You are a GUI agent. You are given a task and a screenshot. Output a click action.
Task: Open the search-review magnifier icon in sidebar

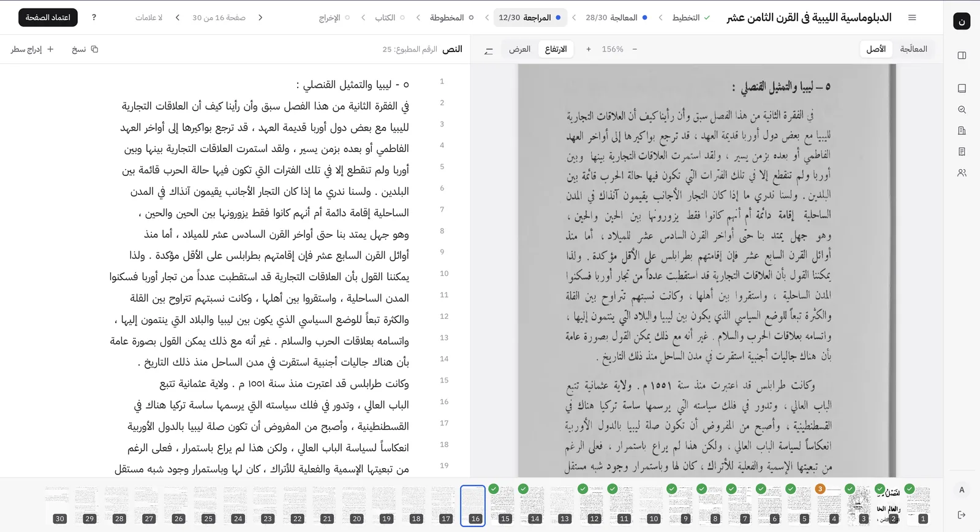[x=962, y=110]
